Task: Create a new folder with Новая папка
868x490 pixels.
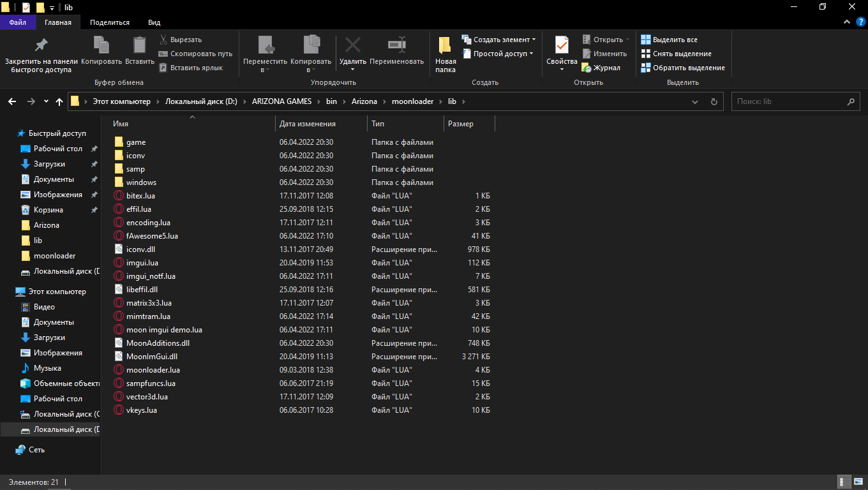Action: coord(445,54)
